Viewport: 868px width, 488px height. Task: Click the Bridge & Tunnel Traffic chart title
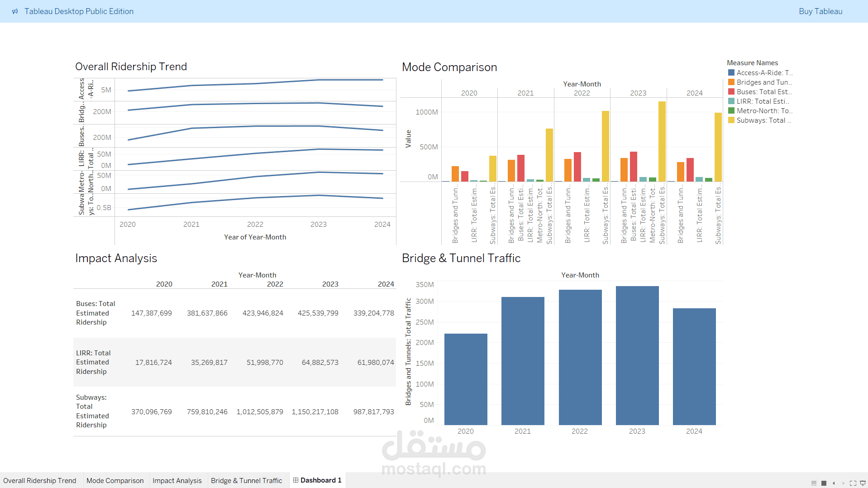(461, 258)
